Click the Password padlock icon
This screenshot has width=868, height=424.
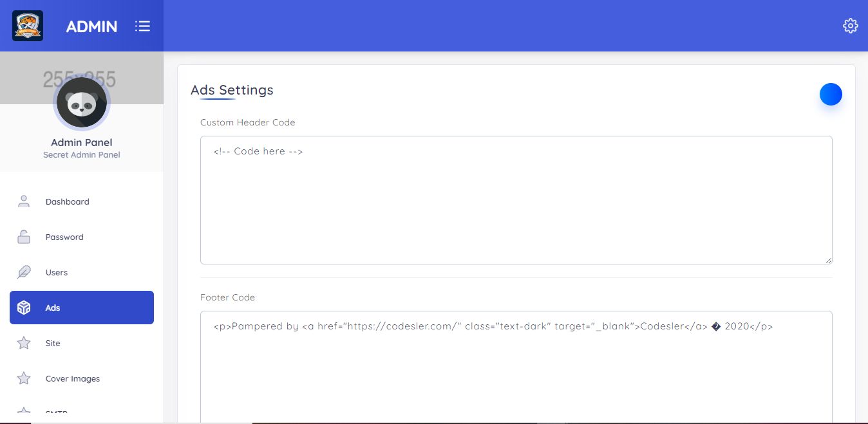(24, 237)
